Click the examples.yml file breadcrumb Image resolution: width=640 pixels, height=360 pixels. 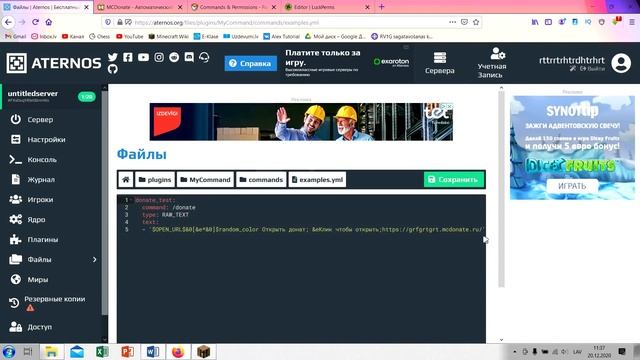pyautogui.click(x=317, y=180)
